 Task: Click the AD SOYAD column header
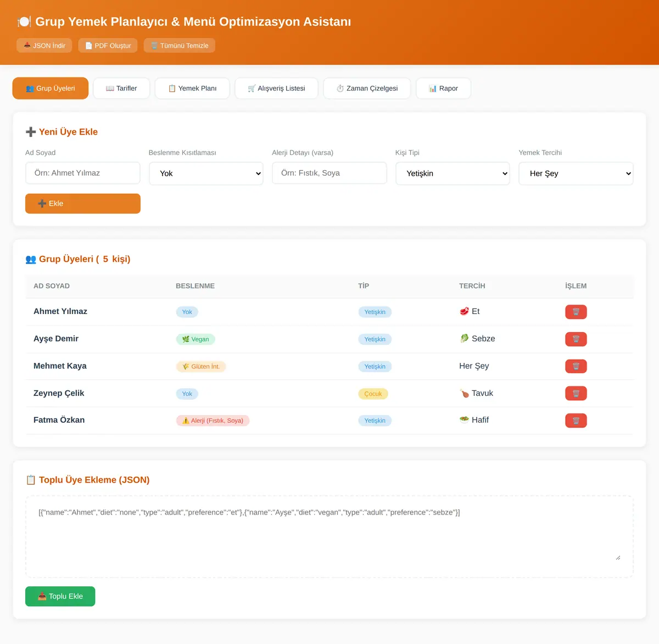click(x=52, y=286)
